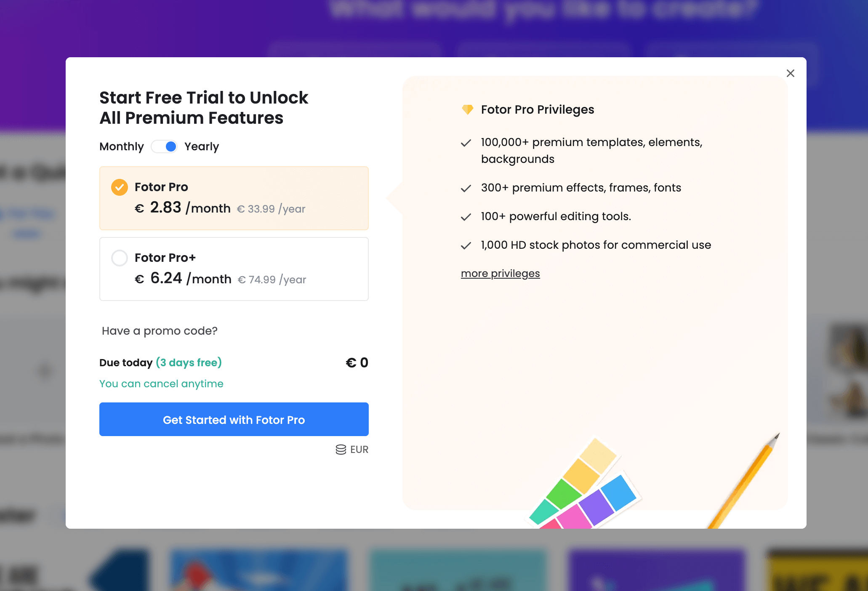
Task: Click 'Have a promo code?' link
Action: pyautogui.click(x=160, y=331)
